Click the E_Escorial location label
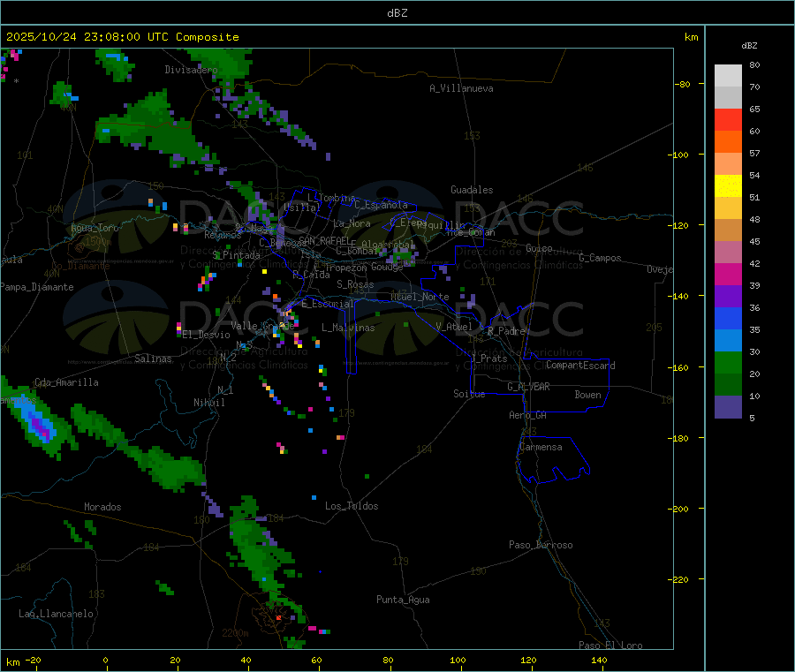 [x=328, y=304]
